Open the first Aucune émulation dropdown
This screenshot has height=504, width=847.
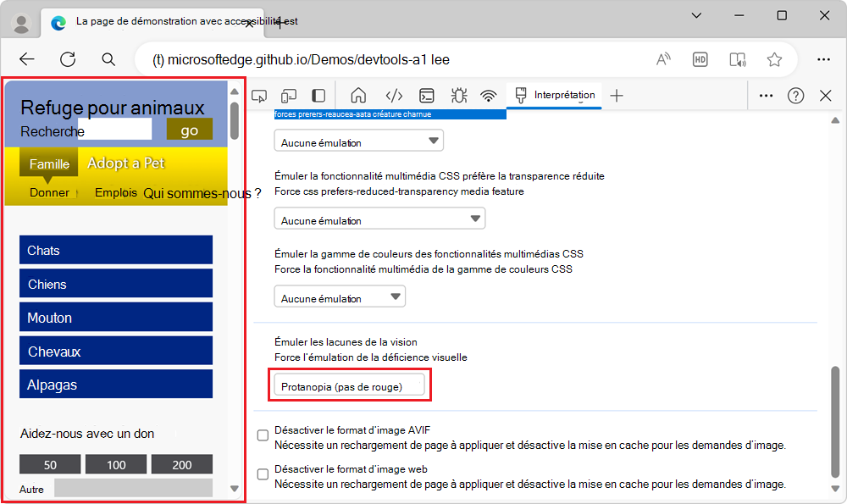pyautogui.click(x=357, y=140)
